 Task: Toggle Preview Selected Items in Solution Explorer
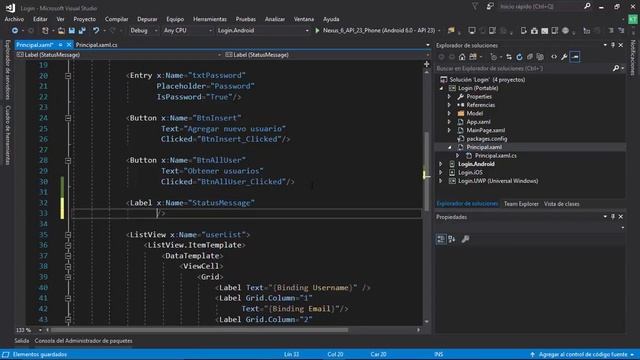(575, 57)
